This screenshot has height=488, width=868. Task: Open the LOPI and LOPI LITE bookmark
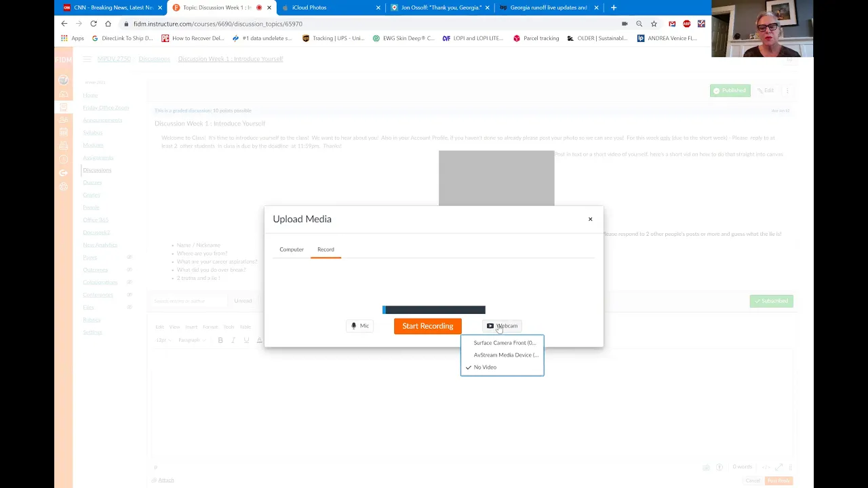pyautogui.click(x=473, y=38)
